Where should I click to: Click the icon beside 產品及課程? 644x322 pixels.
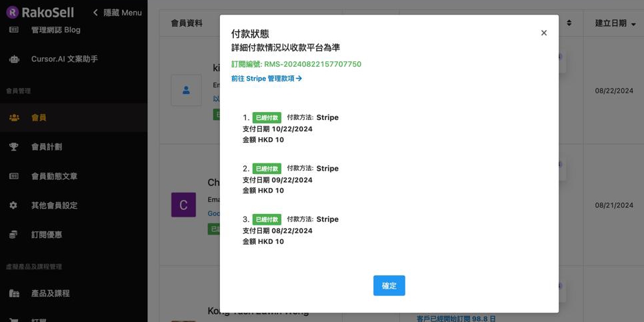[x=14, y=293]
